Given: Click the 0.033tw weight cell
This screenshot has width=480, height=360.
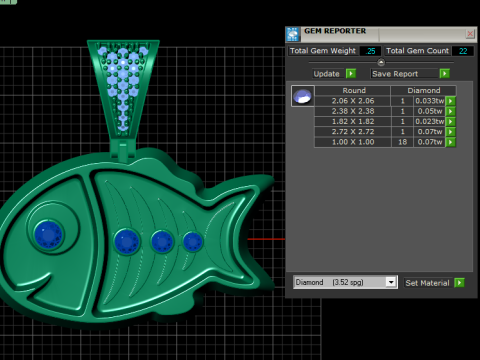Looking at the screenshot, I should [x=429, y=101].
